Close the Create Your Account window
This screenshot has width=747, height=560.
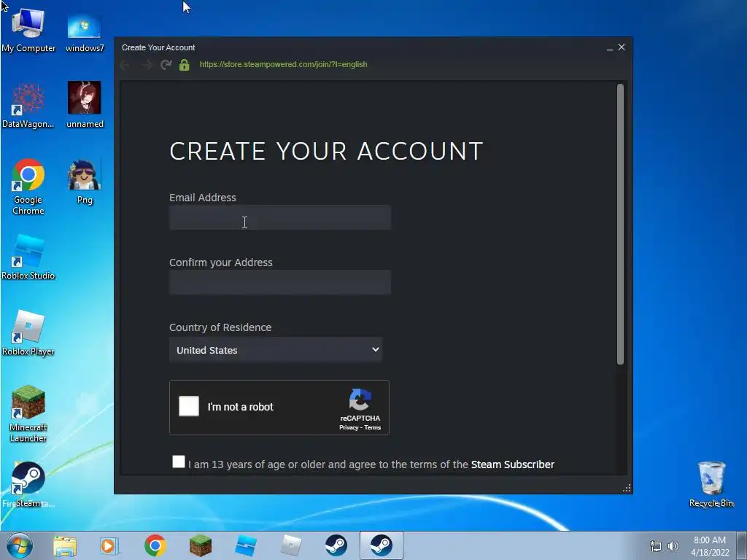[622, 47]
